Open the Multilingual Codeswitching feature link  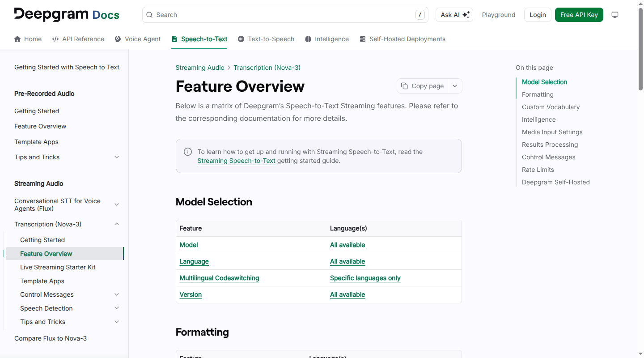tap(219, 278)
